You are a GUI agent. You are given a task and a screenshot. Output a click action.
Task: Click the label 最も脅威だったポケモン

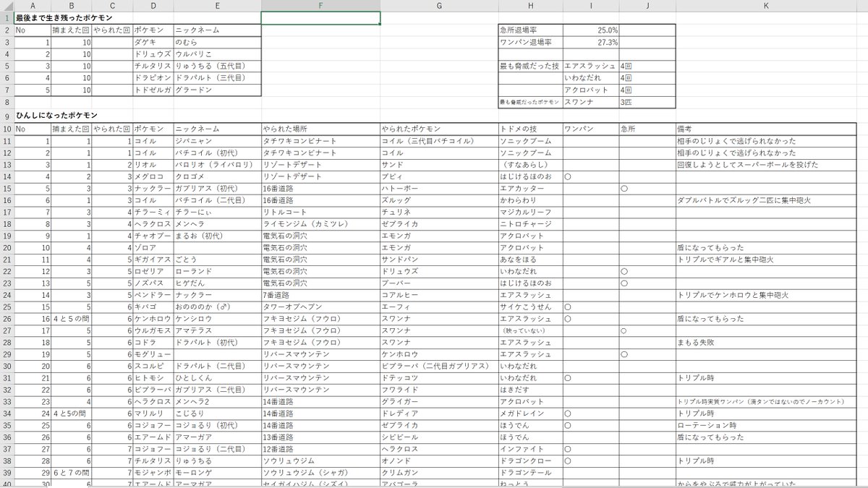pos(530,103)
